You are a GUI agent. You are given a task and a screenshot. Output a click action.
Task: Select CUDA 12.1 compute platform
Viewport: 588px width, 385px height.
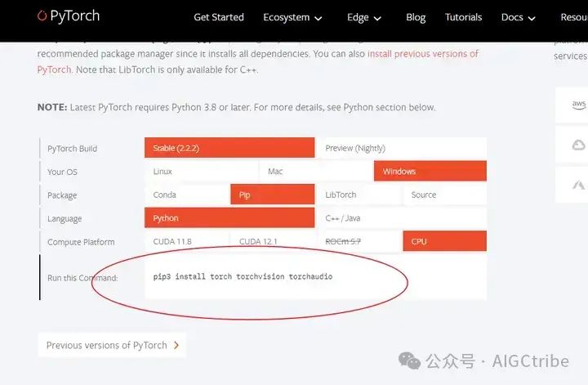[258, 242]
